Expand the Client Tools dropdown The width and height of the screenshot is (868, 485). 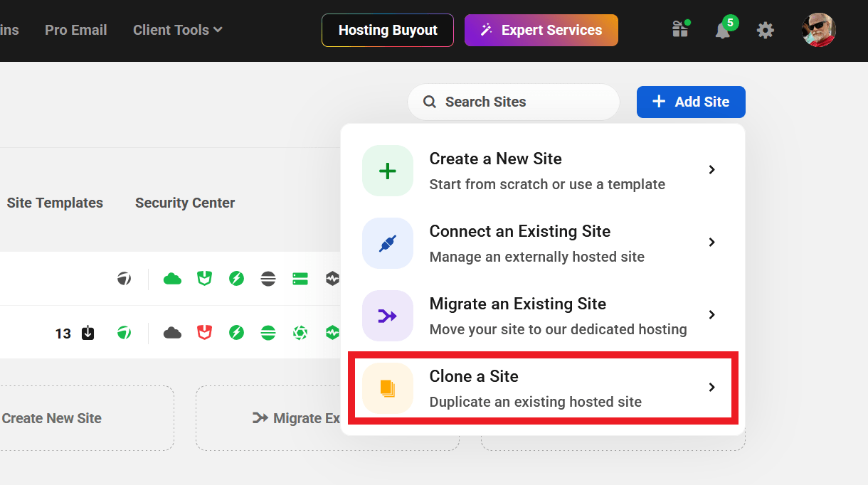pyautogui.click(x=177, y=30)
